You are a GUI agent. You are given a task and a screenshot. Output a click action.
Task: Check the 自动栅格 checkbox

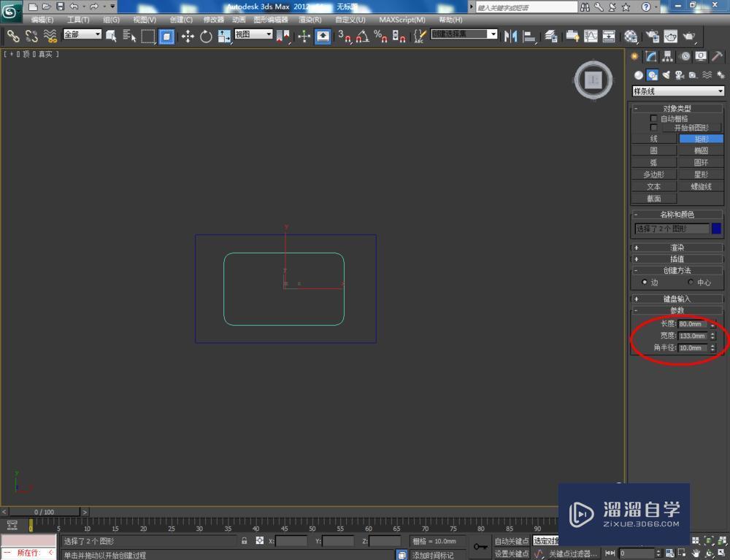pyautogui.click(x=653, y=118)
